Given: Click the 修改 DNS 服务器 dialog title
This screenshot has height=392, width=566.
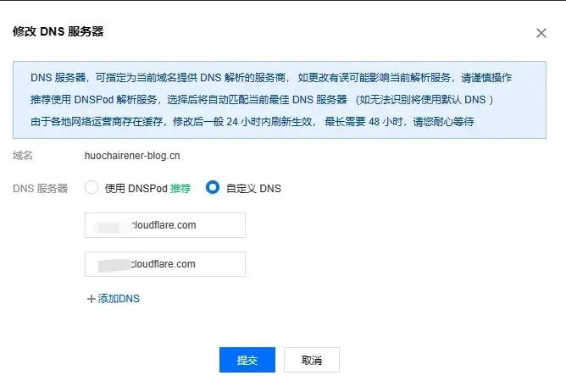Looking at the screenshot, I should point(58,31).
